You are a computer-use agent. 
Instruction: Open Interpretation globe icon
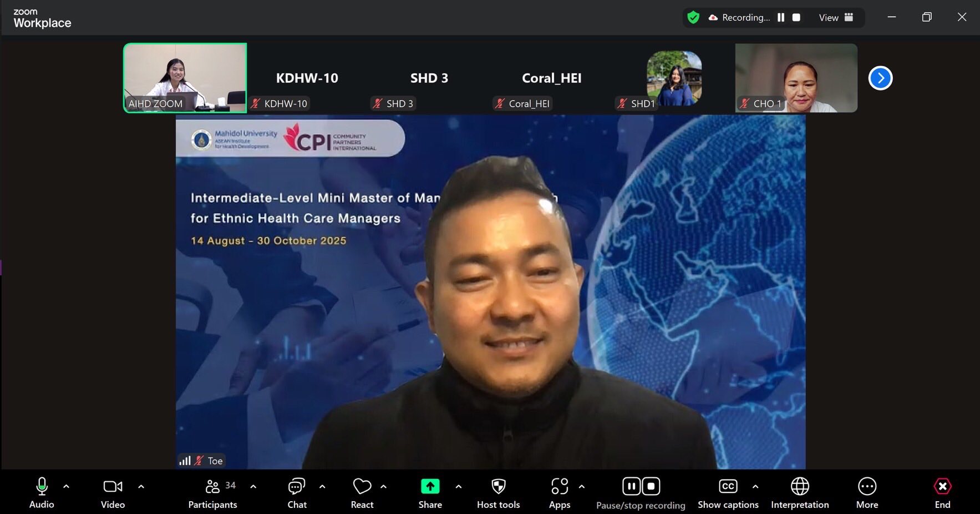[x=799, y=492]
